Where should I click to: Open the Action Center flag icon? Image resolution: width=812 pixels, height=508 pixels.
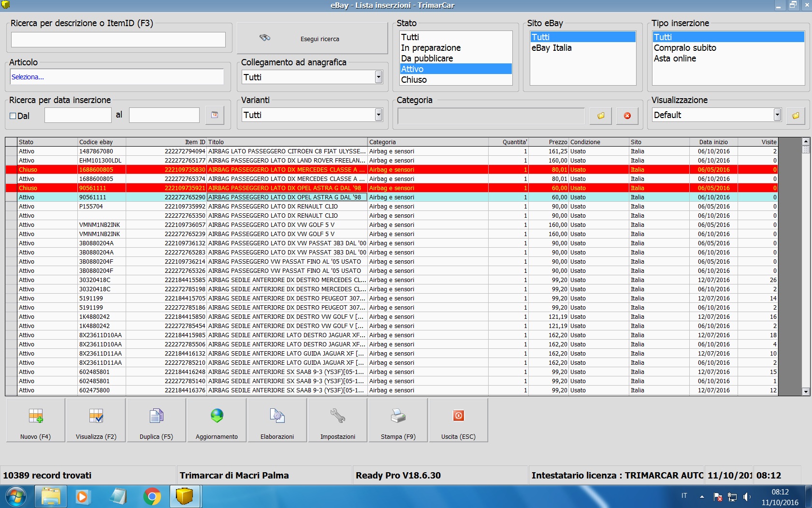(718, 497)
